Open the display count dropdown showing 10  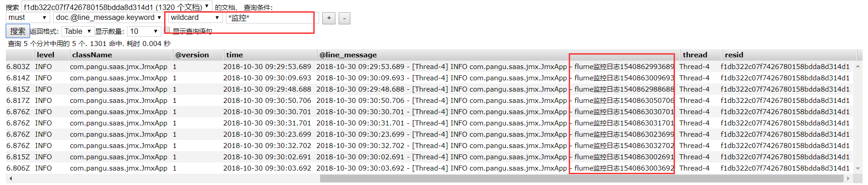(x=144, y=31)
